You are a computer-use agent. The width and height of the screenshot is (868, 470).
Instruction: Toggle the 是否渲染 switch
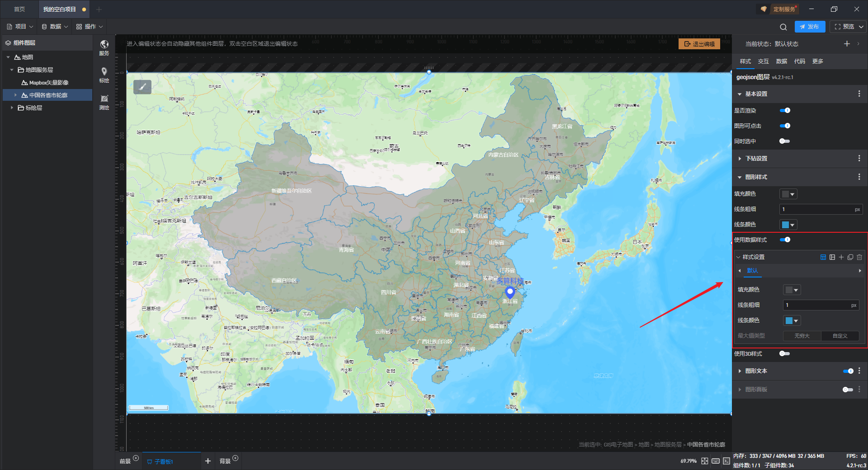(785, 110)
